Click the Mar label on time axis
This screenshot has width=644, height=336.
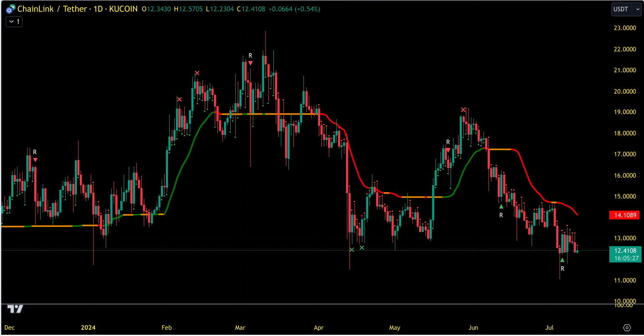tap(240, 328)
